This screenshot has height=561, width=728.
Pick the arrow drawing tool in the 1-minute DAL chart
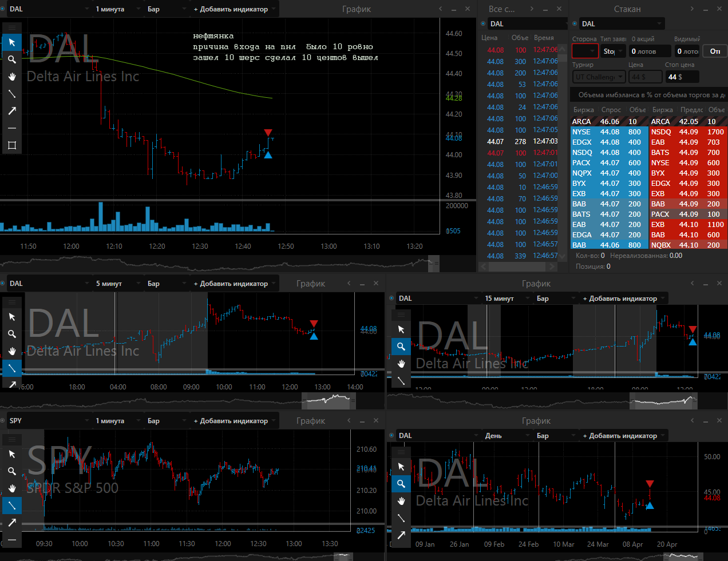[11, 111]
